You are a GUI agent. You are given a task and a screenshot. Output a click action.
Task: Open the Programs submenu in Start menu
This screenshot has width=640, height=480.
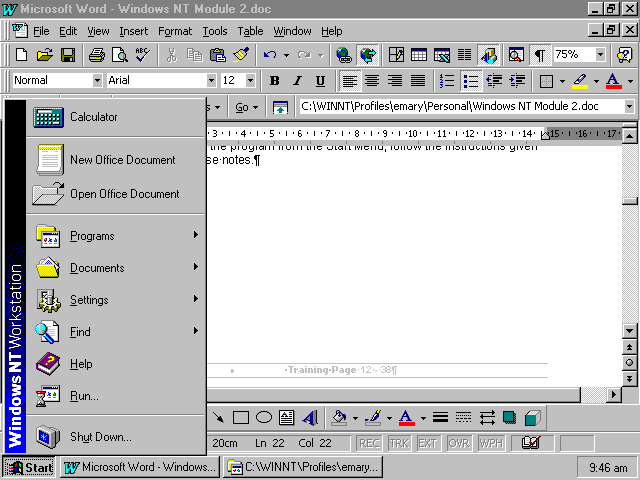click(92, 236)
